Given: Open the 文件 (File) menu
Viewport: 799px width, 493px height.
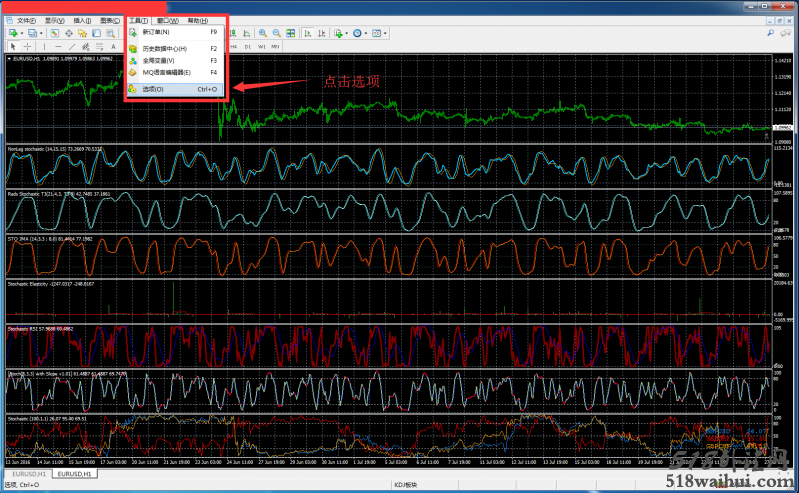Looking at the screenshot, I should coord(26,20).
